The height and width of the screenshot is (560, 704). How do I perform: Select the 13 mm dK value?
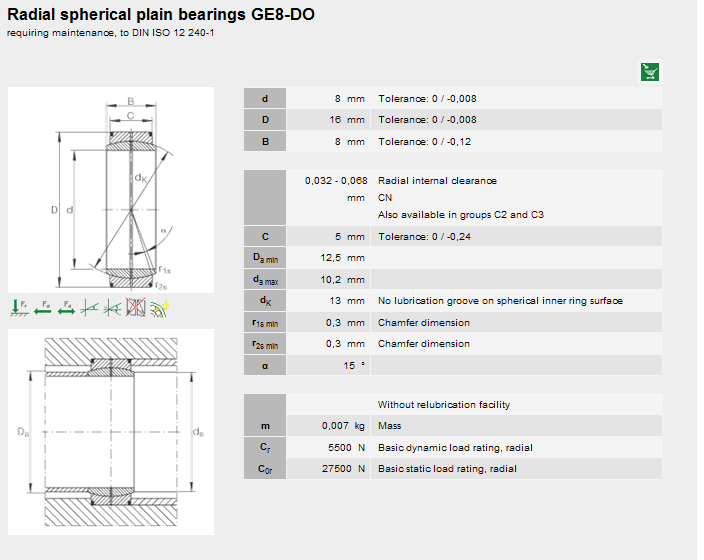click(x=347, y=301)
